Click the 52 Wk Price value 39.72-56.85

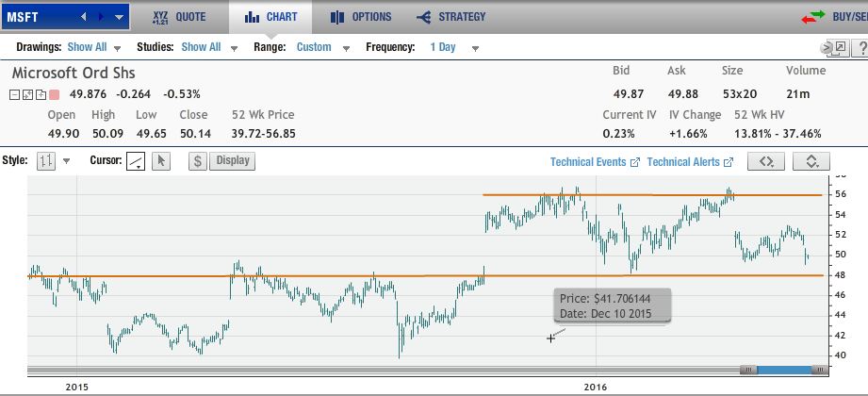264,134
